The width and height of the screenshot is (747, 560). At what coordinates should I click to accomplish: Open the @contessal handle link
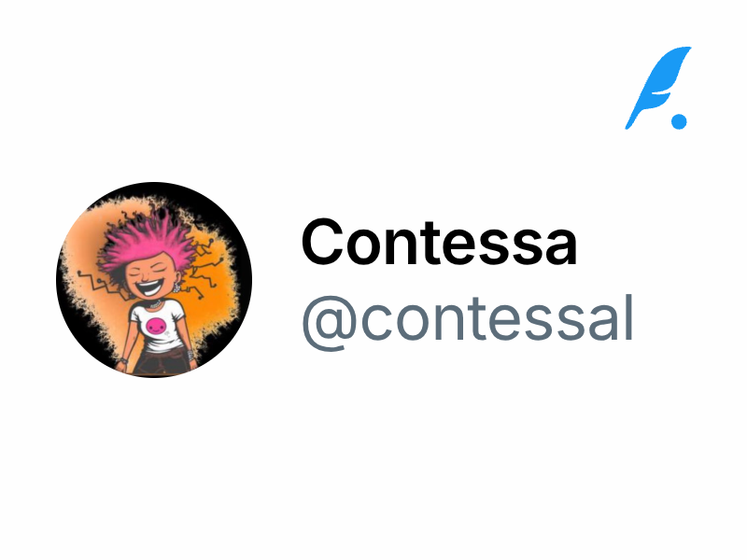coord(468,321)
